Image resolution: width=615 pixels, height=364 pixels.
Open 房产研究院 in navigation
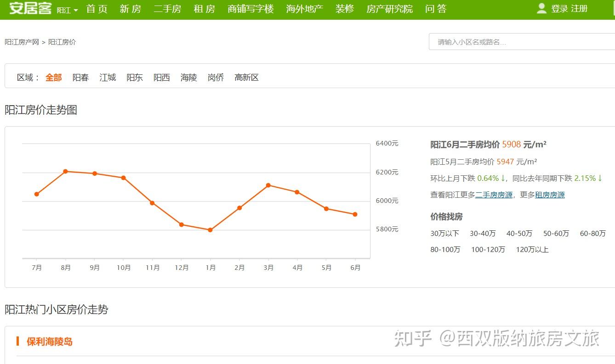pos(390,9)
